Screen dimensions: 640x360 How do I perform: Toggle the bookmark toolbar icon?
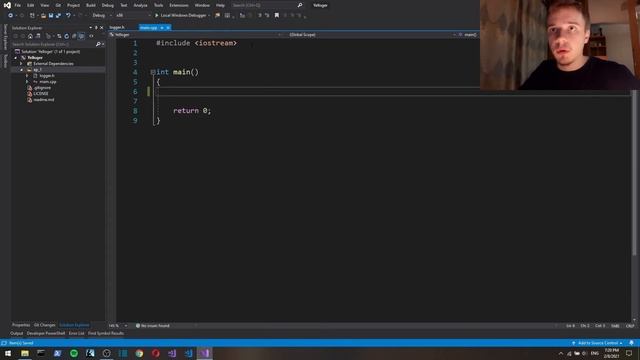click(x=277, y=16)
